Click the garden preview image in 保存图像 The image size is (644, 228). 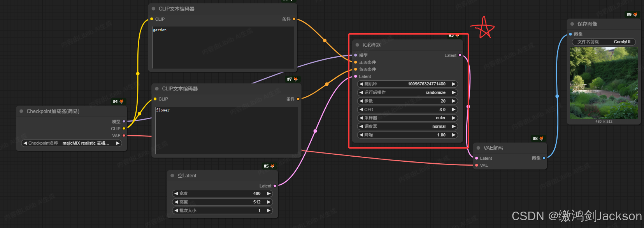tap(604, 83)
